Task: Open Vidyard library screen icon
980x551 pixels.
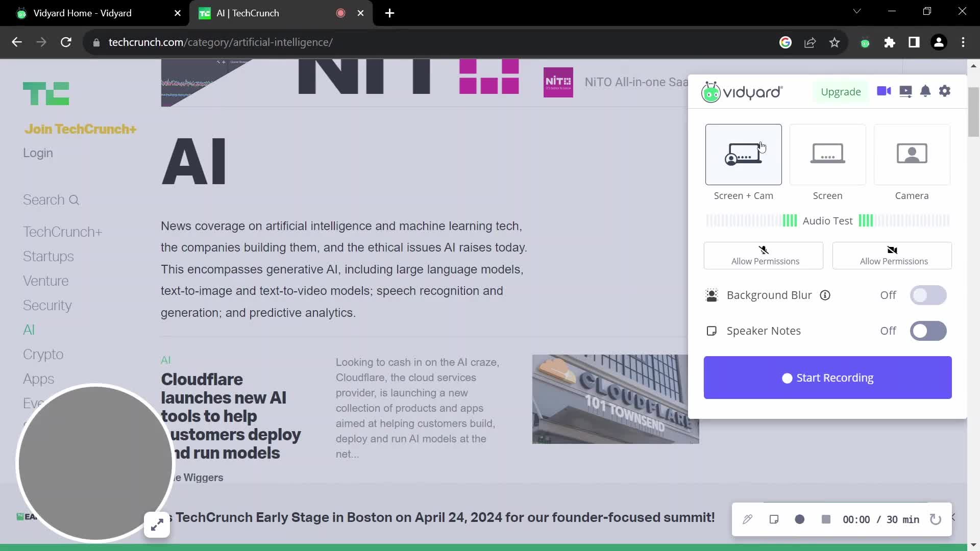Action: [x=905, y=92]
